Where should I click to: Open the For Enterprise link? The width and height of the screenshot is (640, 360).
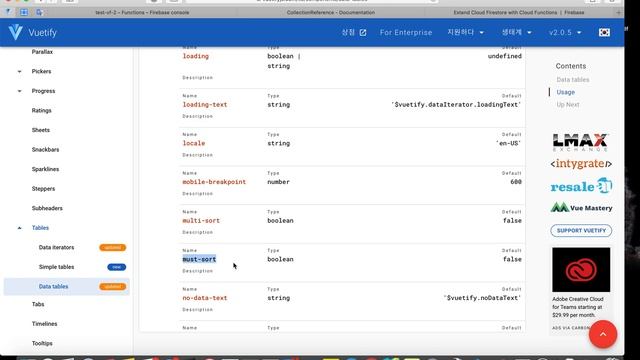coord(406,32)
